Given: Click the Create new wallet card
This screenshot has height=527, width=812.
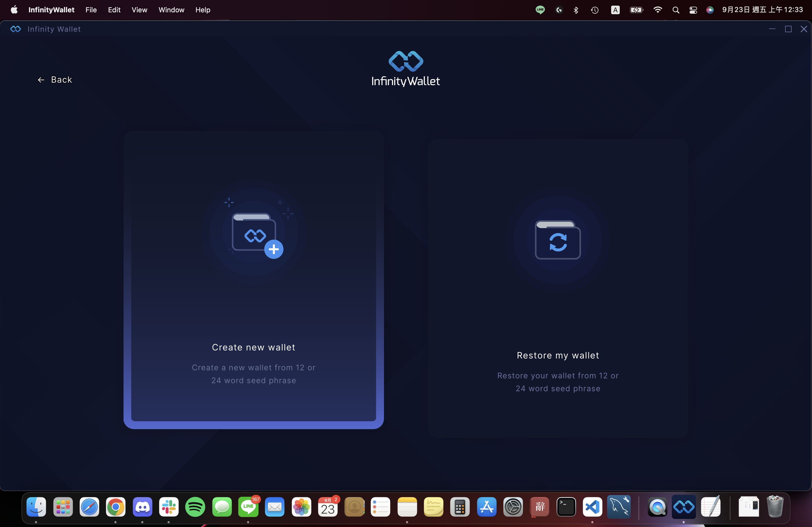Looking at the screenshot, I should tap(253, 347).
